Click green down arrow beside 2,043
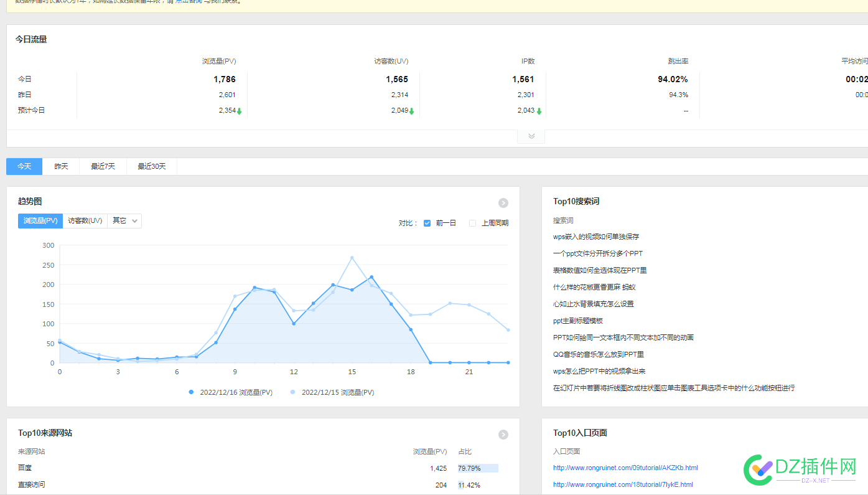 (x=539, y=111)
